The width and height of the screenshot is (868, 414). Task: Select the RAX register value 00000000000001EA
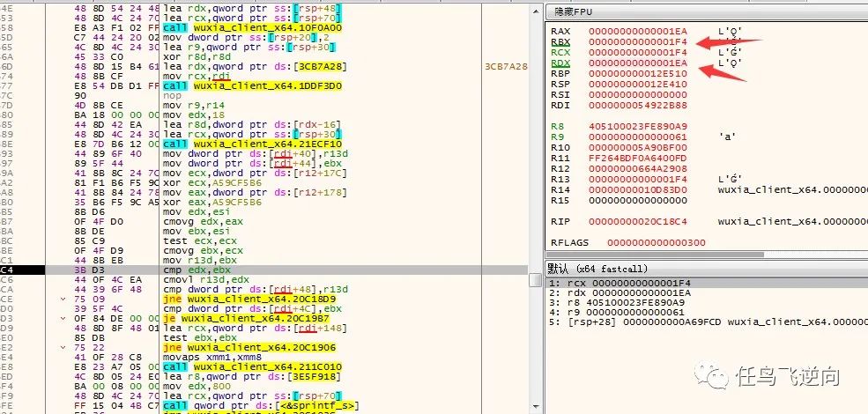coord(638,32)
